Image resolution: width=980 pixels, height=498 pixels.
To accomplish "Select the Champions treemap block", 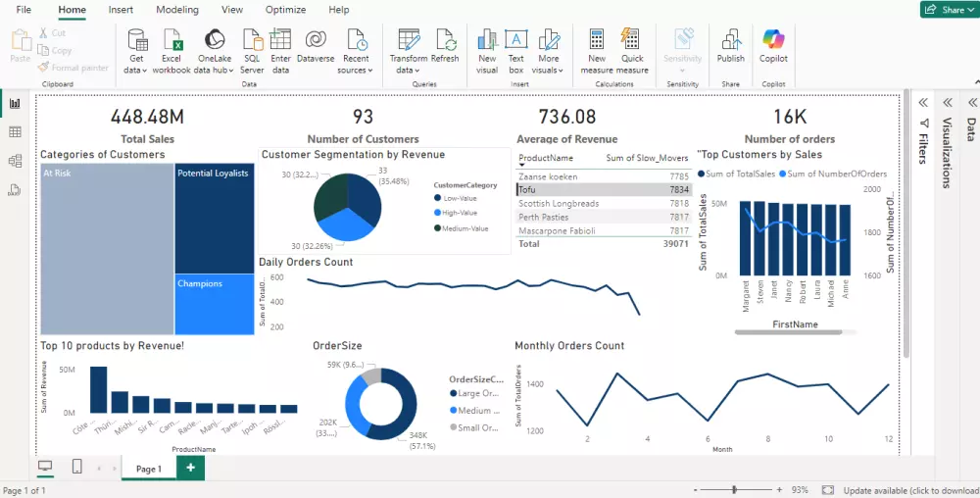I will pos(215,304).
